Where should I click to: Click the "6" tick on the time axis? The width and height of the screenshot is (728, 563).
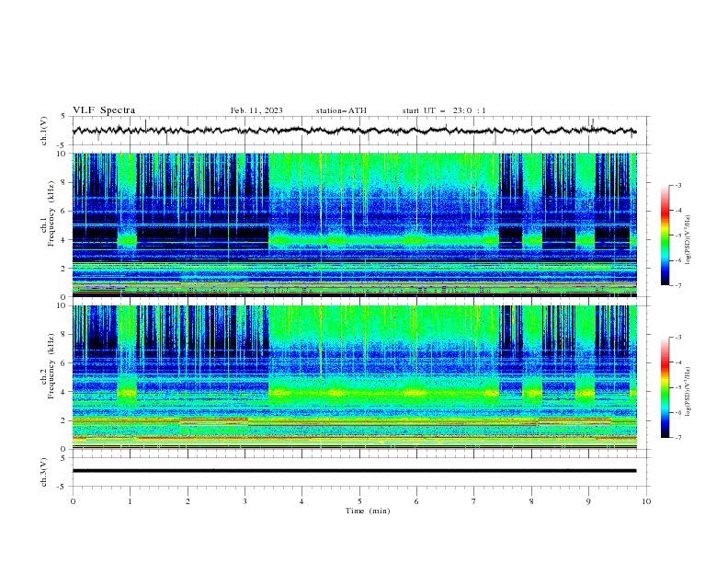tap(416, 501)
